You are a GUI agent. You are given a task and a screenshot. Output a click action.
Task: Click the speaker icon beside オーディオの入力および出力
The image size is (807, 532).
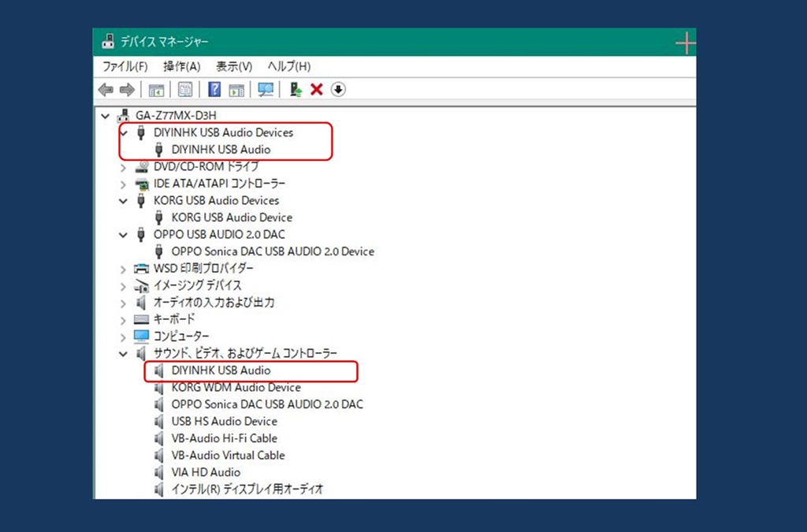141,303
